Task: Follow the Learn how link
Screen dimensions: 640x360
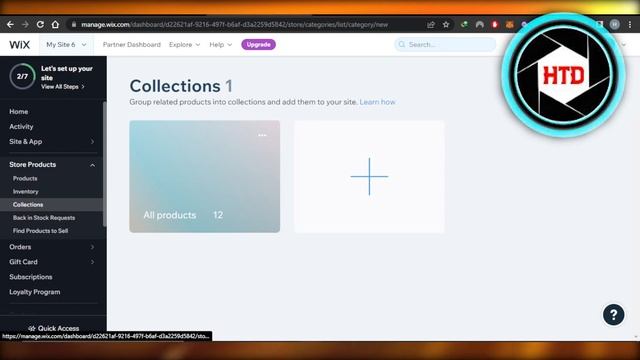Action: click(x=377, y=102)
